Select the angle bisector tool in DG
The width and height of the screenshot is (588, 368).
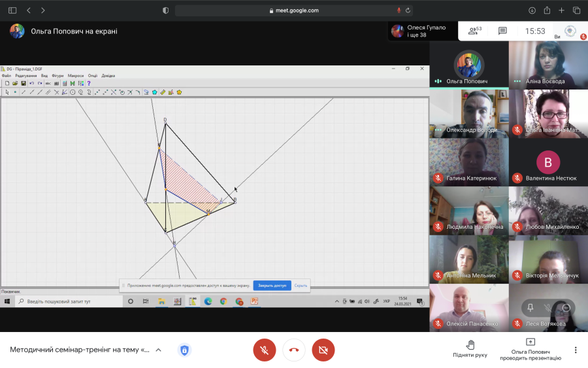(65, 92)
